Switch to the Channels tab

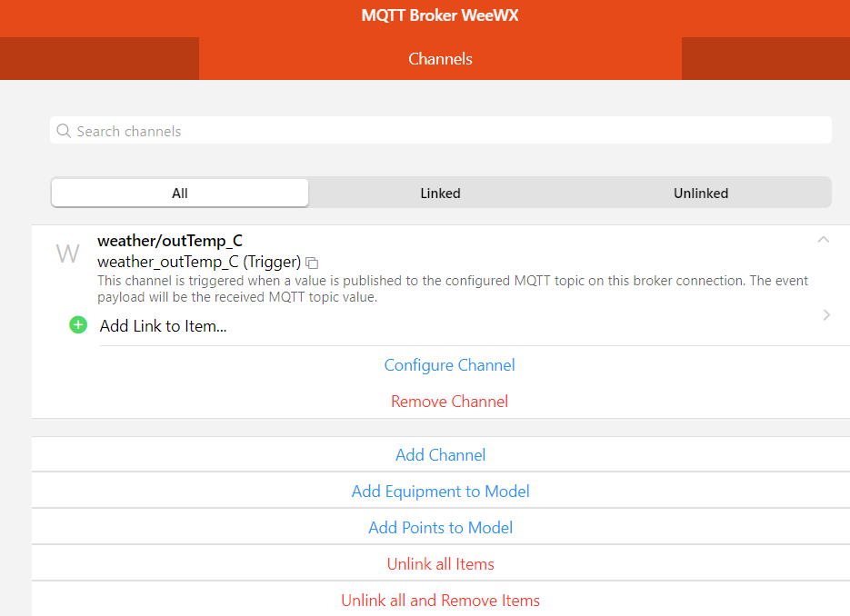point(440,59)
